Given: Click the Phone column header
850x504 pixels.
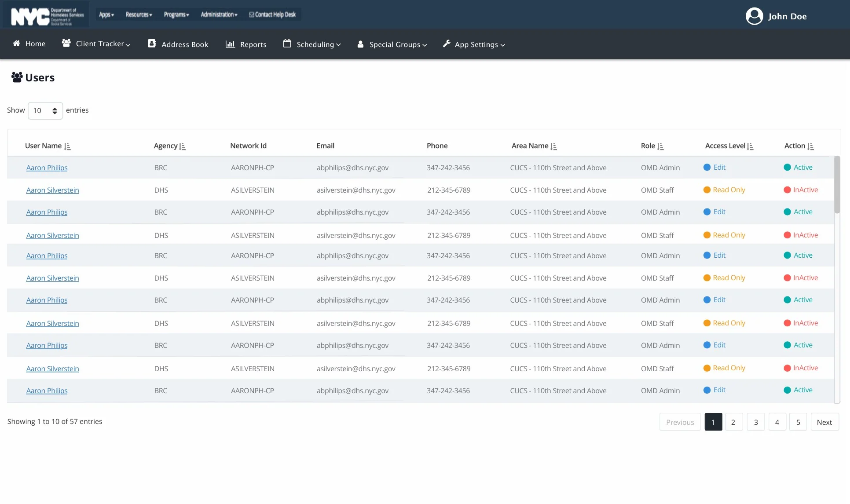Looking at the screenshot, I should [x=437, y=146].
